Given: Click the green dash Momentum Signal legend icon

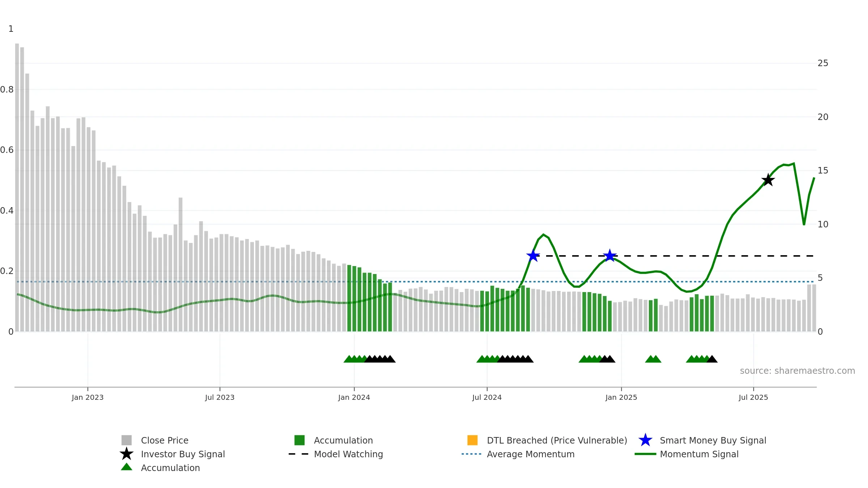Looking at the screenshot, I should point(645,454).
